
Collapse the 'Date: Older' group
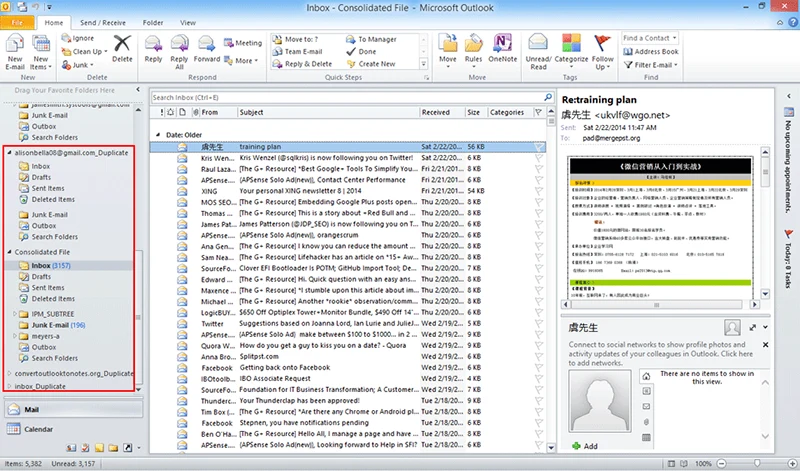(158, 135)
